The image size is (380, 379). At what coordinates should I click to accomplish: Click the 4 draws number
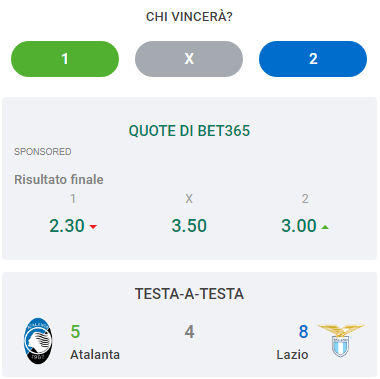pyautogui.click(x=189, y=332)
